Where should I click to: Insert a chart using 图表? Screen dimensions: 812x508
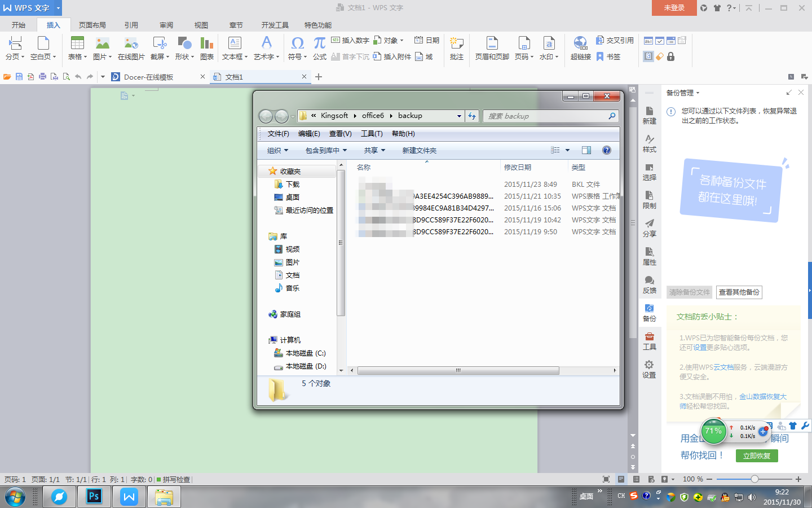click(207, 43)
